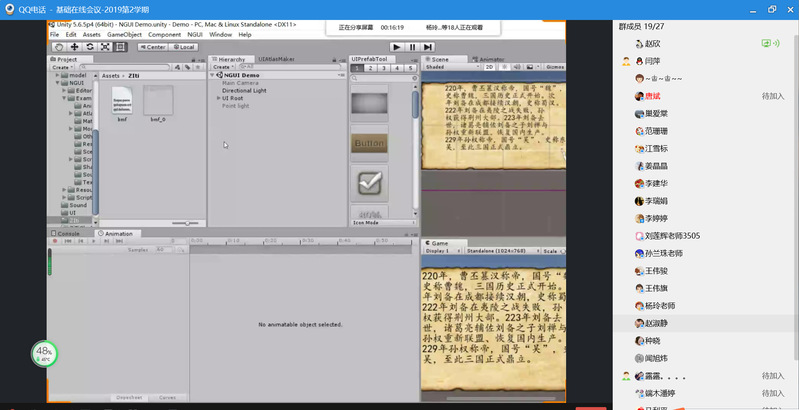
Task: Select the bmf font asset thumbnail
Action: tap(122, 101)
